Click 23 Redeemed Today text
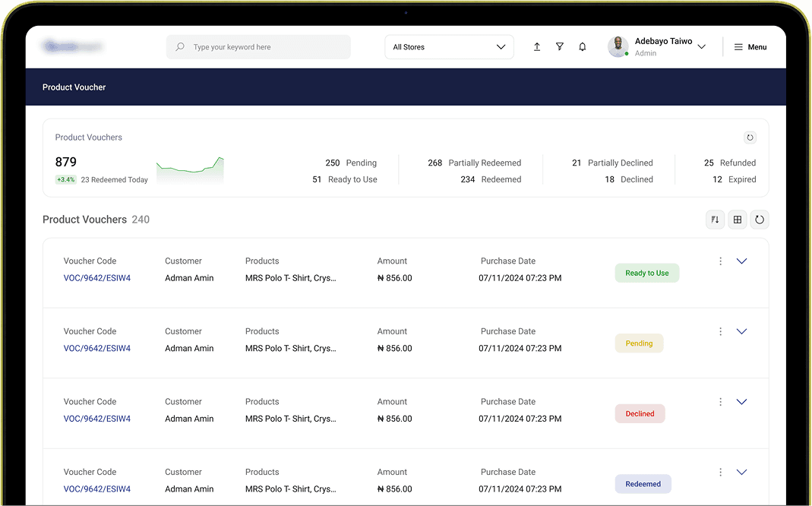812x506 pixels. coord(115,180)
